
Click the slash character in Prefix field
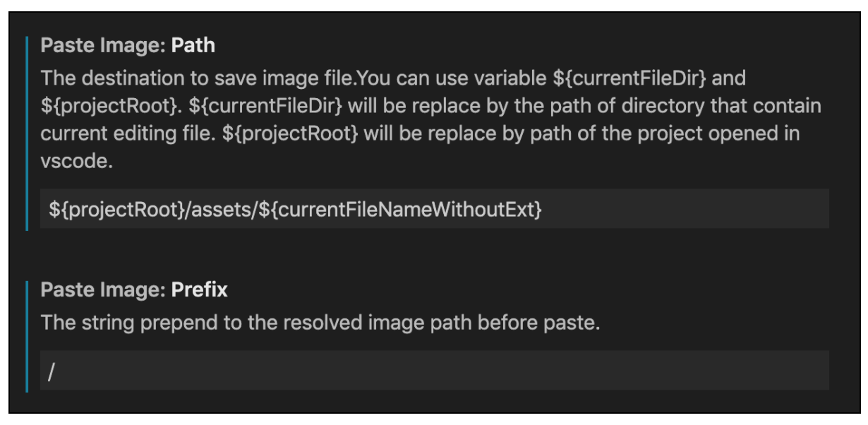pos(52,371)
